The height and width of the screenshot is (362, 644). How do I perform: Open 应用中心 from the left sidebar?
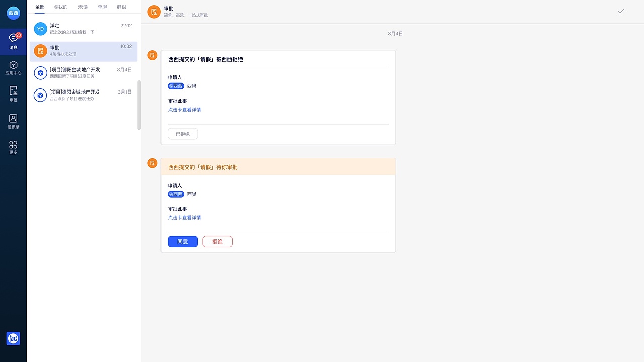[x=13, y=67]
